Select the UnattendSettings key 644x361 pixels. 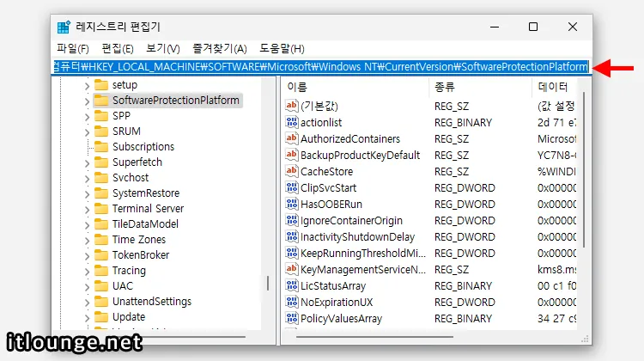click(x=152, y=302)
